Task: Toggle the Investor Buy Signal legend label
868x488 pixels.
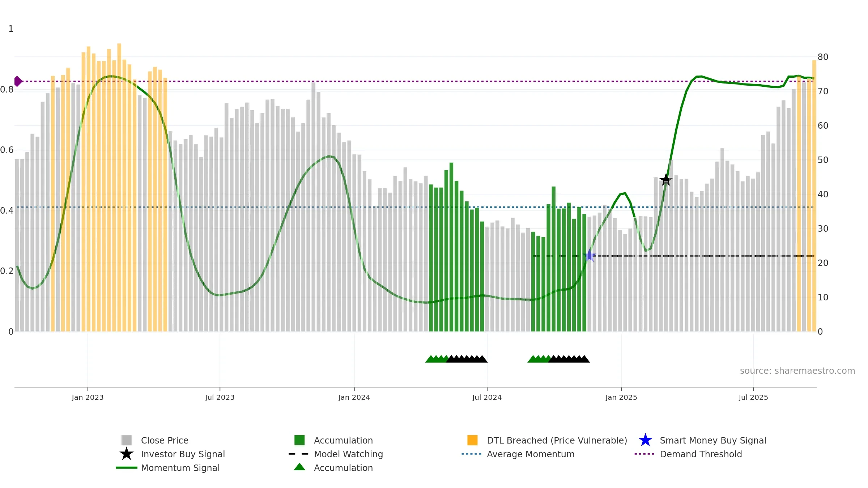Action: [183, 454]
